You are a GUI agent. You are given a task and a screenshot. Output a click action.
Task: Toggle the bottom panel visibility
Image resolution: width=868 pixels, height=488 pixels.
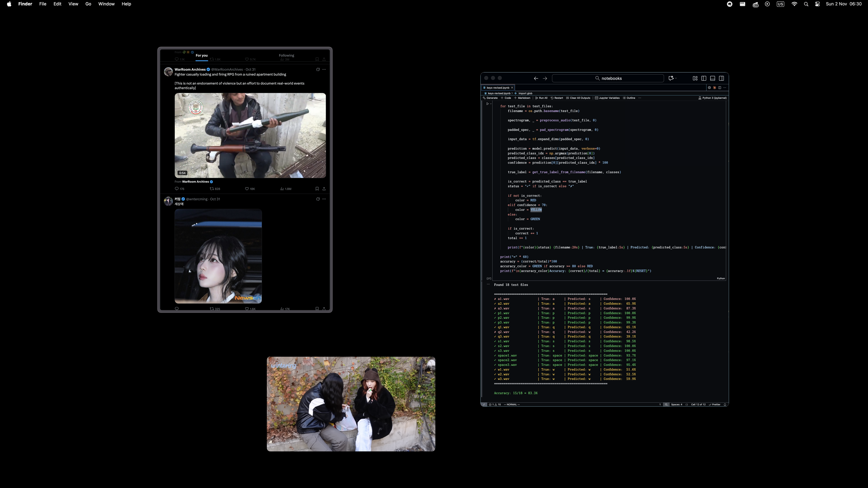713,78
